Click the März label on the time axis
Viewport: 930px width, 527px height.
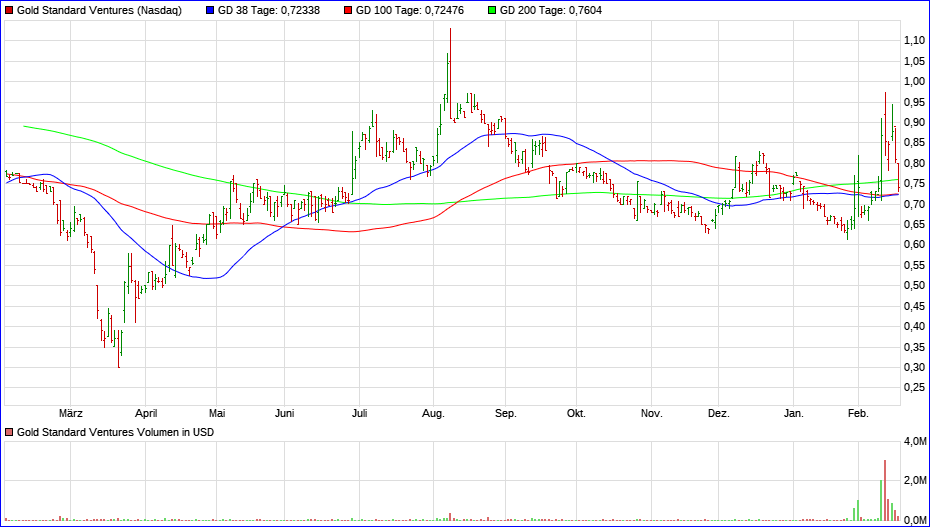click(x=70, y=413)
